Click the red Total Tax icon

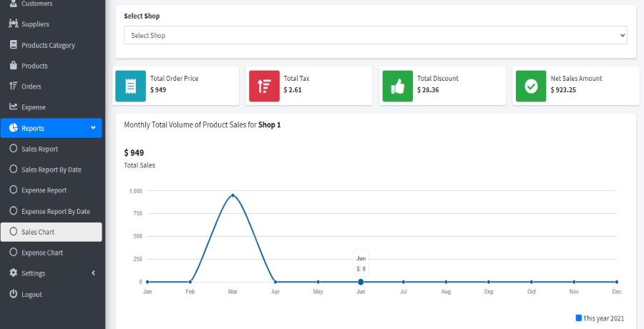[264, 86]
